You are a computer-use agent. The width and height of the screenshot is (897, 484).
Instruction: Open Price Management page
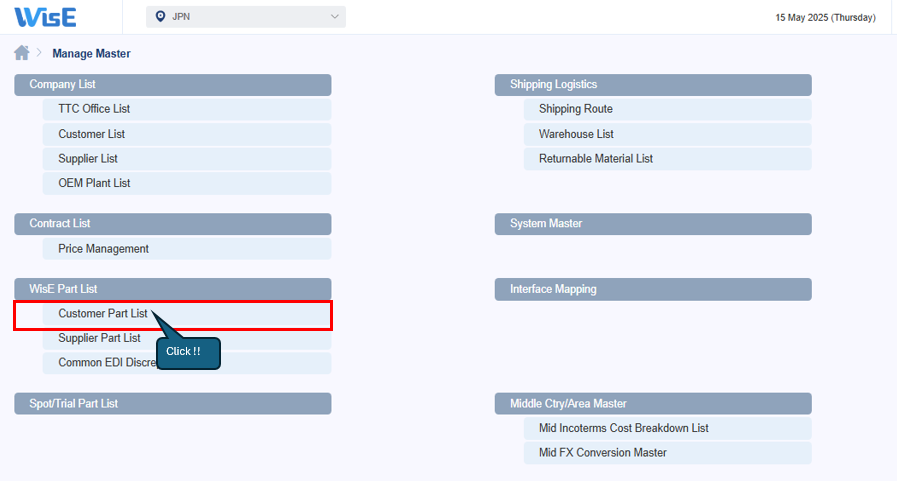pyautogui.click(x=103, y=249)
